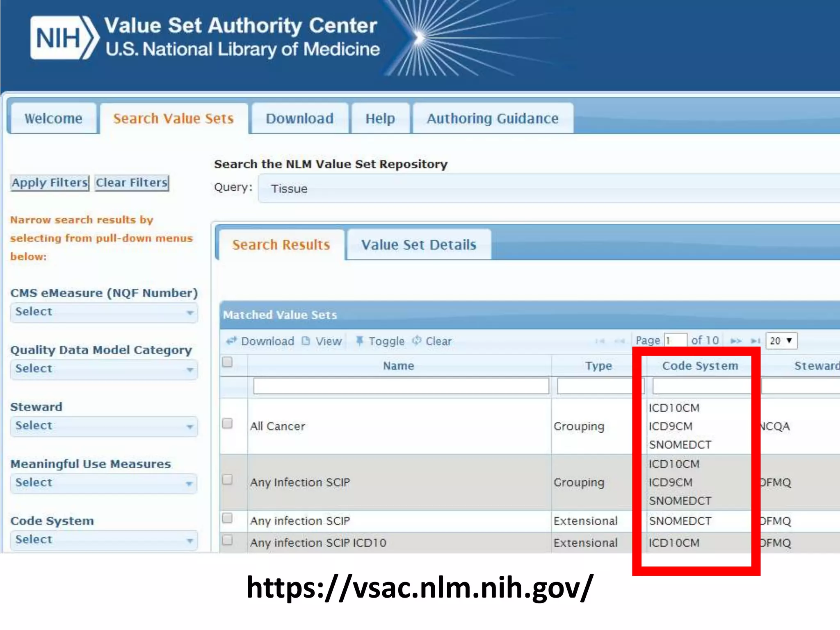Open CMS eMeasure (NQF Number) dropdown
This screenshot has height=630, width=840.
click(x=104, y=313)
